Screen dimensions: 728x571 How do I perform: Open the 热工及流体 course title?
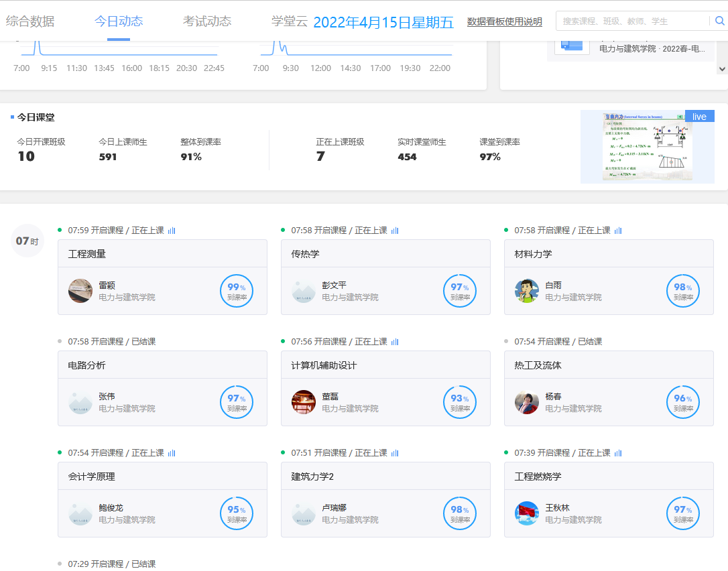(538, 365)
